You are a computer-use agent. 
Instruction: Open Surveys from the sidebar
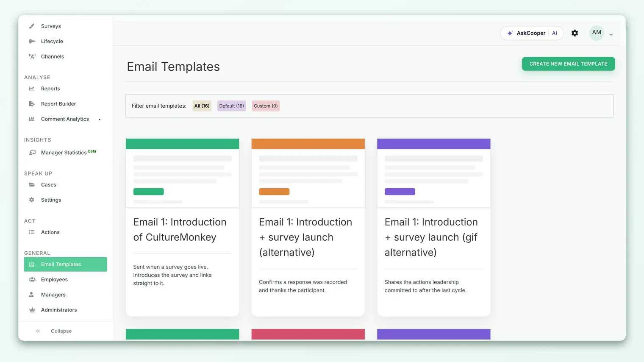tap(51, 26)
